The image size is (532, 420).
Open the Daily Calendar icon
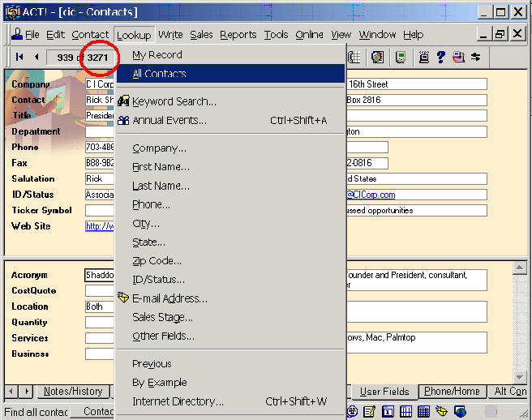click(x=388, y=412)
